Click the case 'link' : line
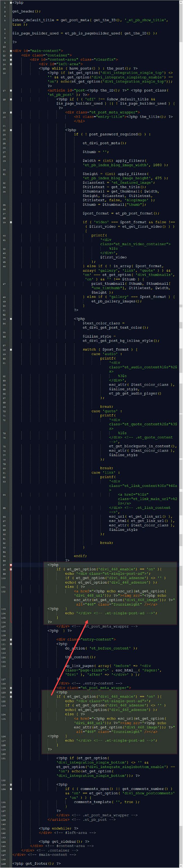This screenshot has height=868, width=183. (106, 472)
